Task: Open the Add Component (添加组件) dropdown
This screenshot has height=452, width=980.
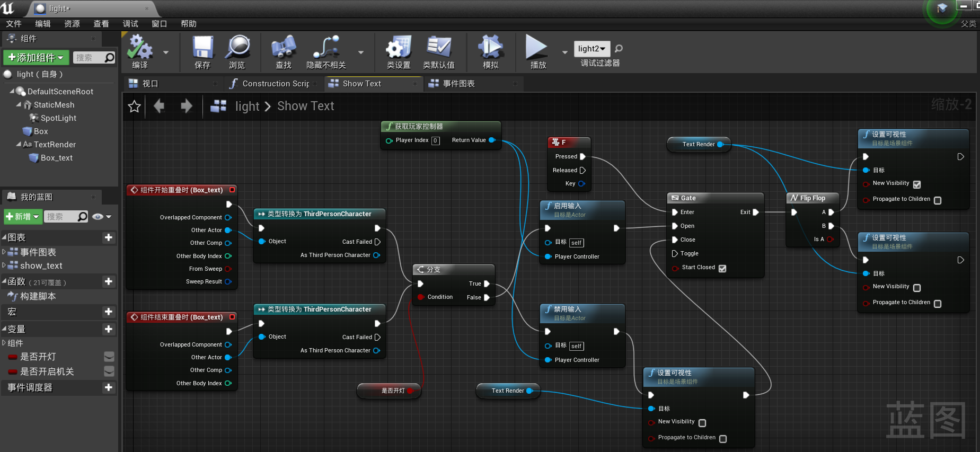Action: pos(36,57)
